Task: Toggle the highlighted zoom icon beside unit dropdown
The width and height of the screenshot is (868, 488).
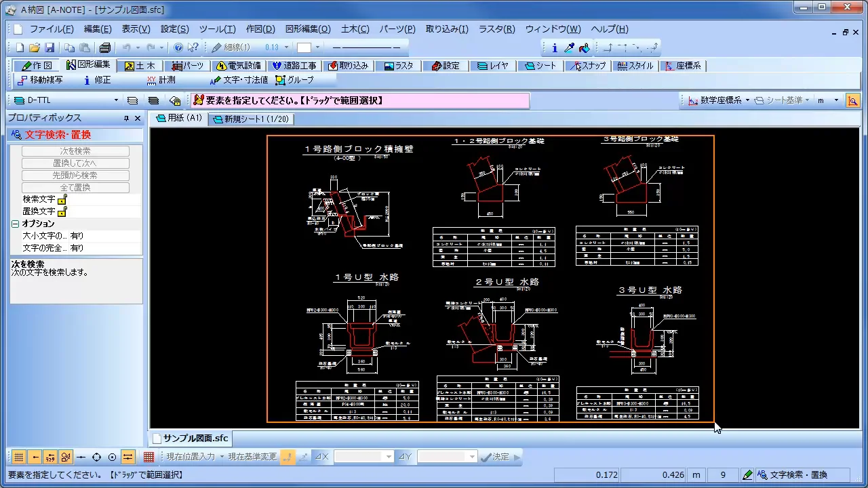Action: 852,100
